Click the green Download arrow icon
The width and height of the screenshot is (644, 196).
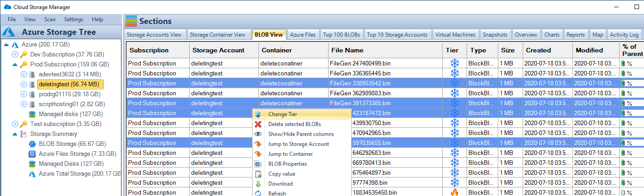[258, 184]
